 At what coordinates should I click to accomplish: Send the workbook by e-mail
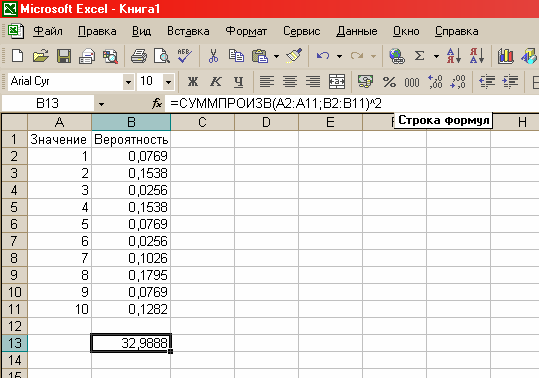point(87,56)
